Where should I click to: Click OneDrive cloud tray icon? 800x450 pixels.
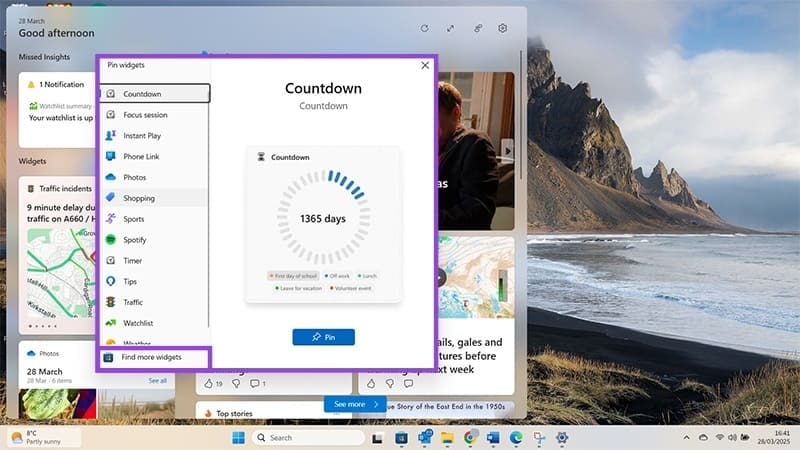(703, 437)
